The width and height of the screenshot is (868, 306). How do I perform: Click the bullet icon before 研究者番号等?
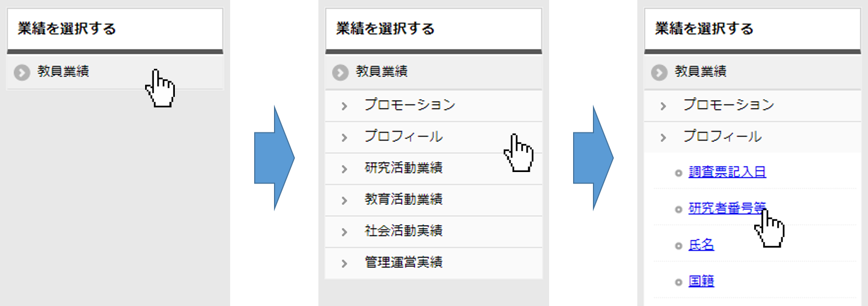(x=678, y=210)
